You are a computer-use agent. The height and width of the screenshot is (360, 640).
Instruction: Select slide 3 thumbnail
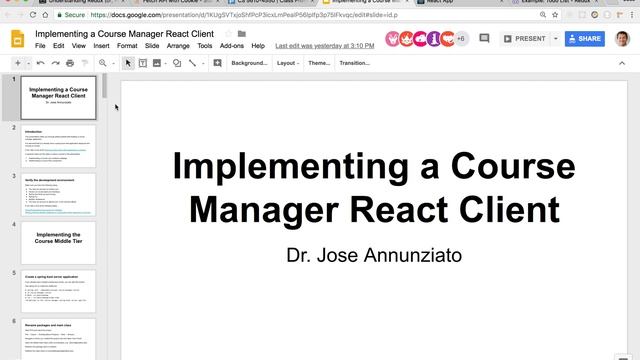(58, 195)
